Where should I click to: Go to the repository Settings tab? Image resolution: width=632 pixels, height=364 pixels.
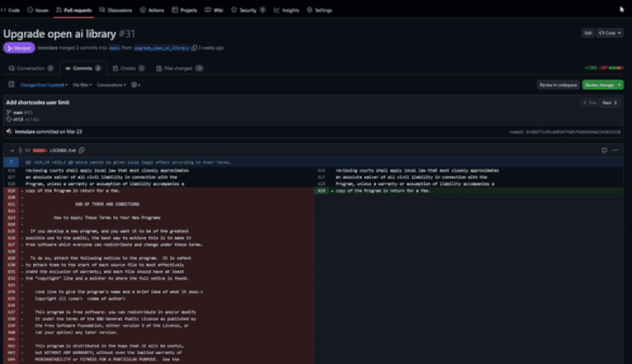click(x=319, y=10)
